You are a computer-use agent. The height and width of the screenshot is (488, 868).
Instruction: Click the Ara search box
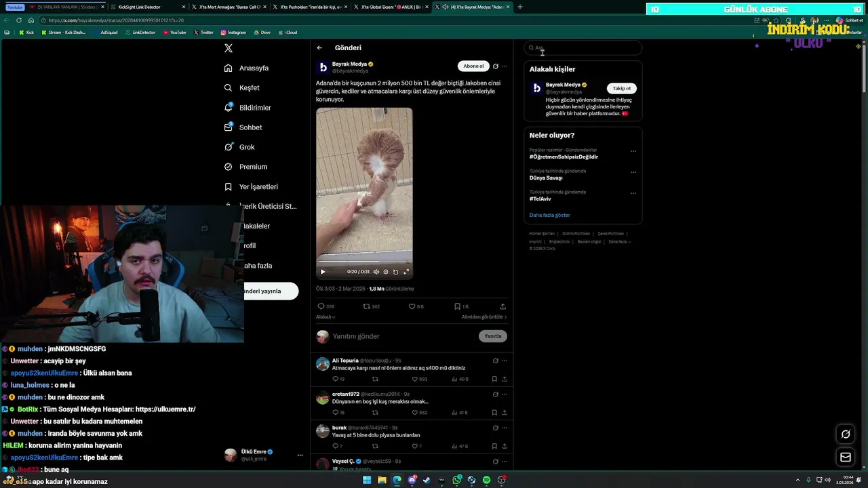(x=583, y=48)
